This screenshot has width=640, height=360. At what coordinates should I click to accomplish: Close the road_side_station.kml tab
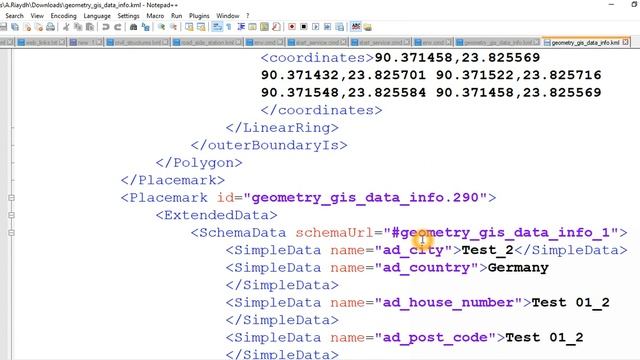[239, 42]
